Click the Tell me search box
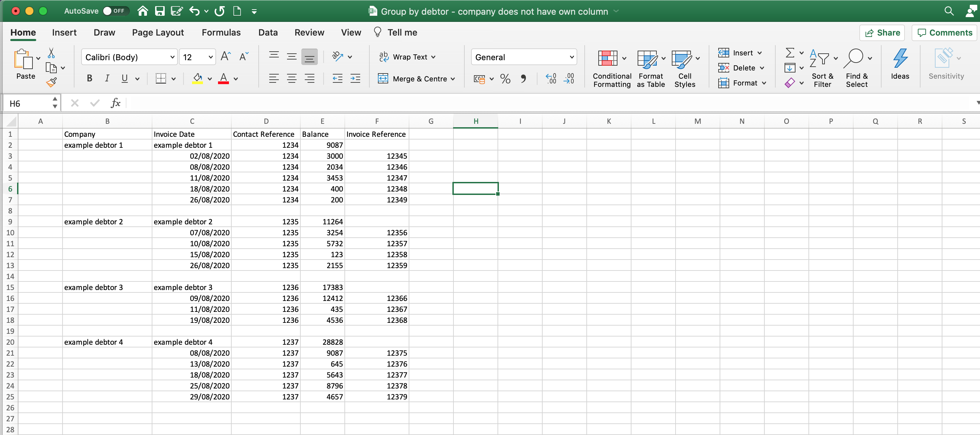The height and width of the screenshot is (435, 980). (x=396, y=32)
